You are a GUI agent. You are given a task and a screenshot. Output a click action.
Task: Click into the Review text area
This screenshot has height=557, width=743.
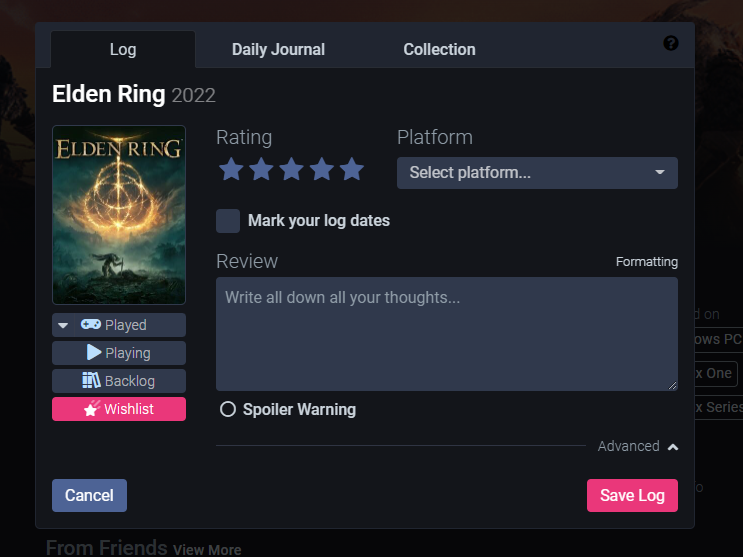447,334
